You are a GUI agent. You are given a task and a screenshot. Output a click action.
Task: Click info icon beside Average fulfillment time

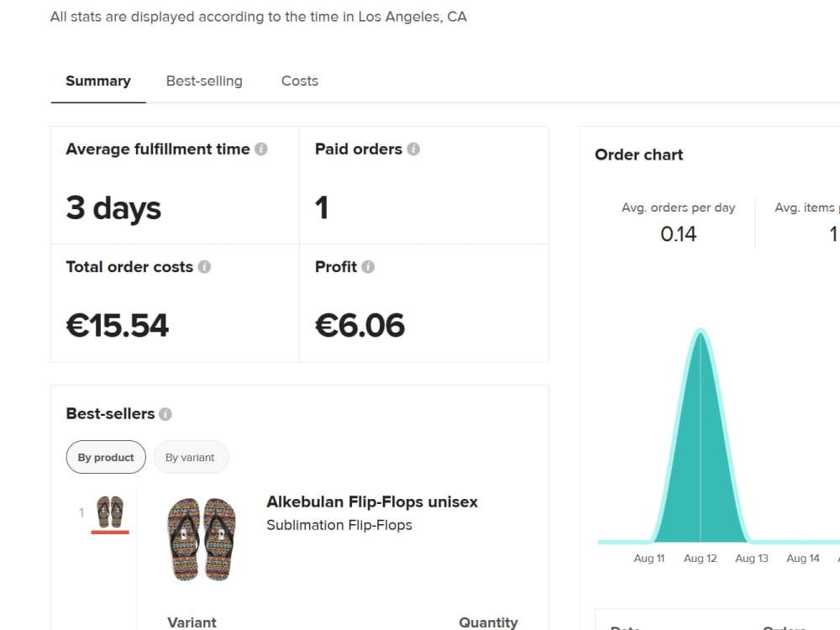[261, 149]
